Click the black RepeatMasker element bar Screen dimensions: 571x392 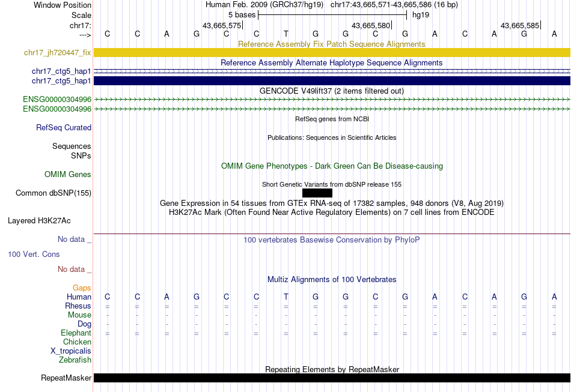[332, 378]
